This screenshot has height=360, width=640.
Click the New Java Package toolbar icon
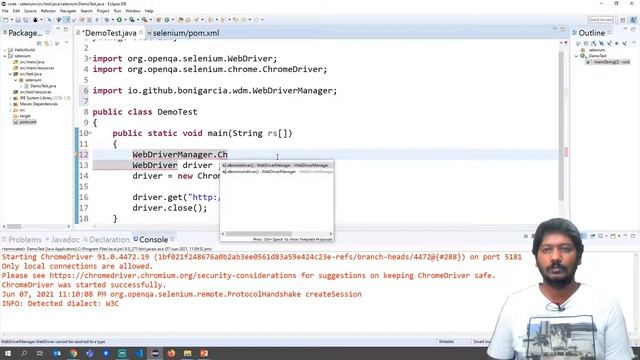158,20
